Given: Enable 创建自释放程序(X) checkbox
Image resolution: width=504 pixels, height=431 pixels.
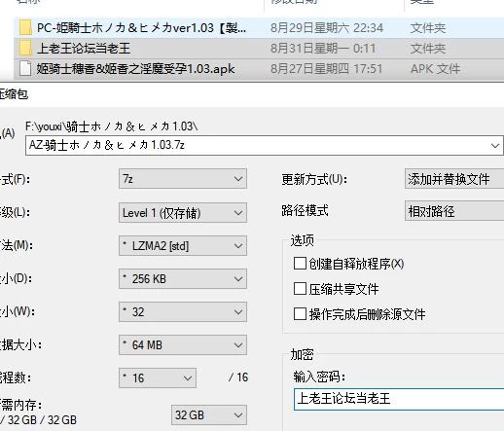Looking at the screenshot, I should coord(300,264).
